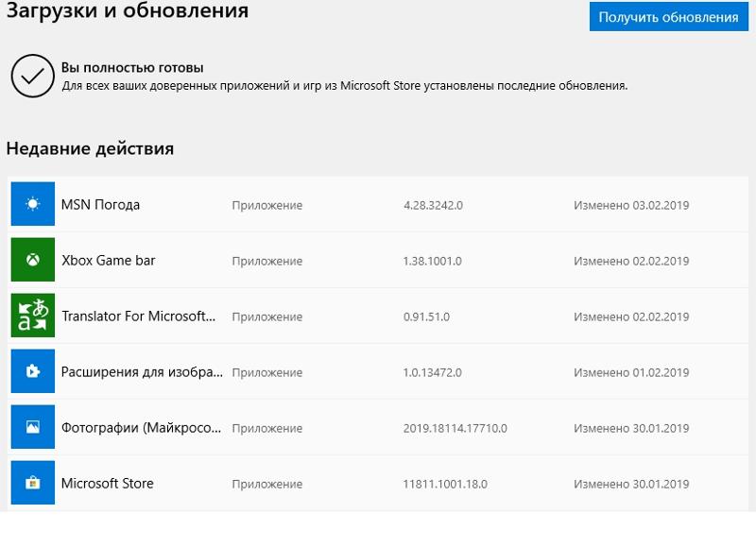Click the Загрузки и обновления heading

[x=128, y=10]
